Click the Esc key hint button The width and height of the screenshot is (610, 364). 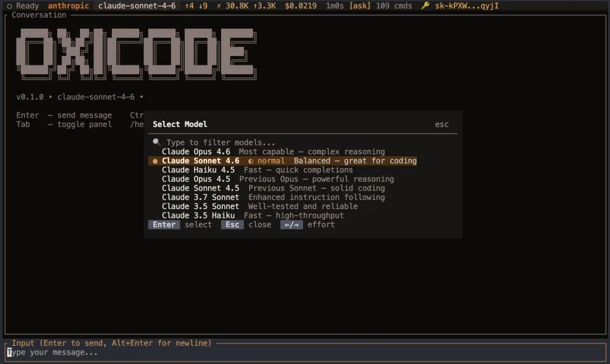[233, 224]
